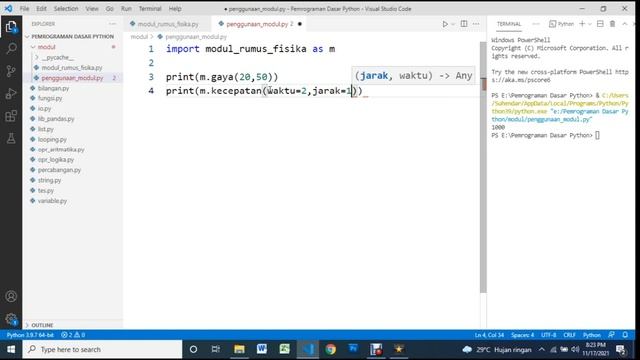Open the weather 29°C Hujan ringan widget

[x=497, y=349]
